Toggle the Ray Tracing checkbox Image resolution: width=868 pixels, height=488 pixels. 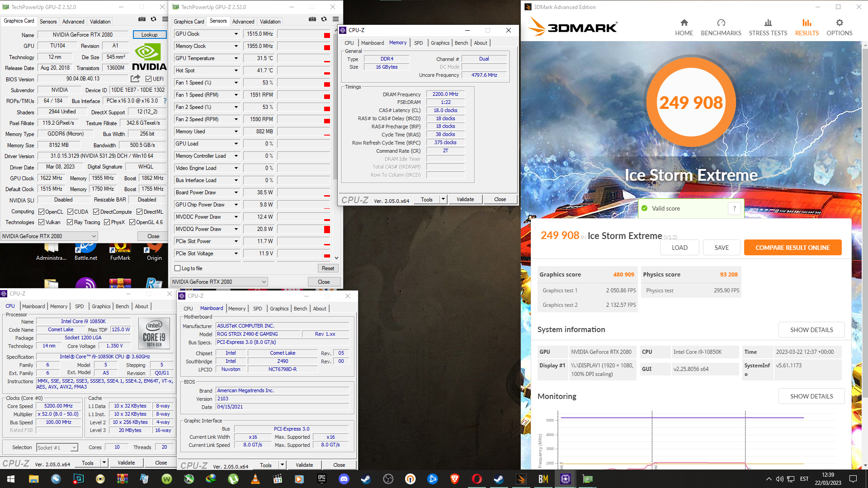pos(70,222)
